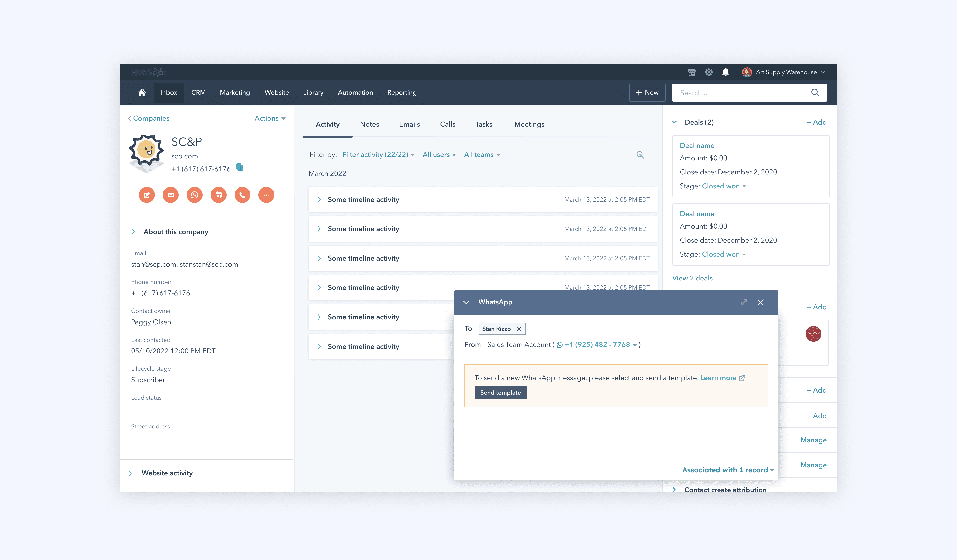Switch to the Notes tab
Screen dimensions: 957x560
coord(369,125)
